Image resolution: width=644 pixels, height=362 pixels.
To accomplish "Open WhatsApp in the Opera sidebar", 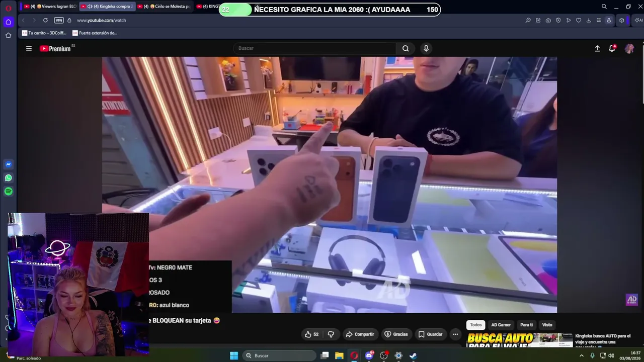I will pyautogui.click(x=8, y=178).
